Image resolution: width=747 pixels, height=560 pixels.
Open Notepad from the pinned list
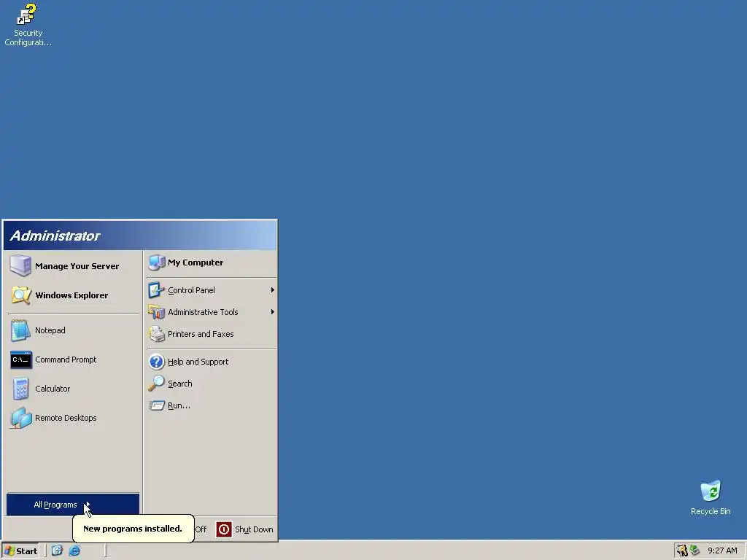coord(74,330)
